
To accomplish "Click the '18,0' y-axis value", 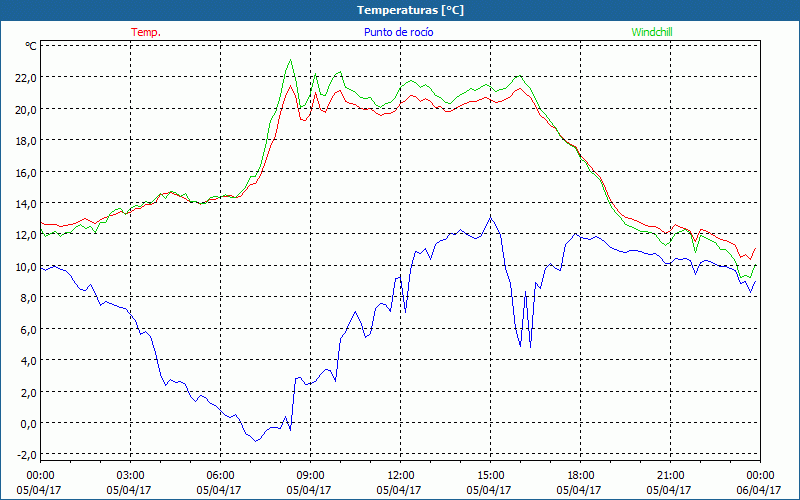I will [x=27, y=141].
